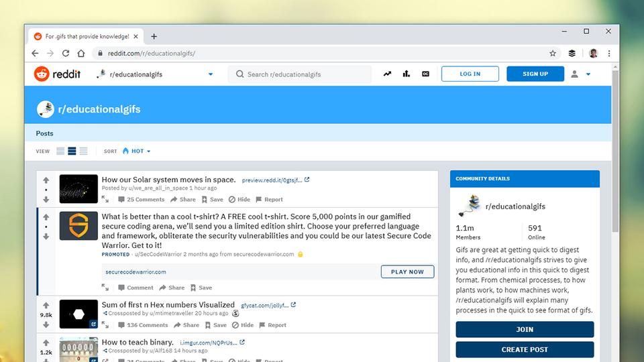The width and height of the screenshot is (644, 362).
Task: Bookmark this page with the star
Action: [x=553, y=54]
